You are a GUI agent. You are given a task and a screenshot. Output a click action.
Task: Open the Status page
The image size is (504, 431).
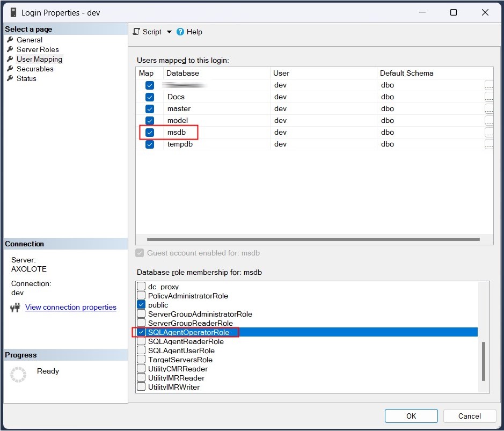[x=26, y=78]
